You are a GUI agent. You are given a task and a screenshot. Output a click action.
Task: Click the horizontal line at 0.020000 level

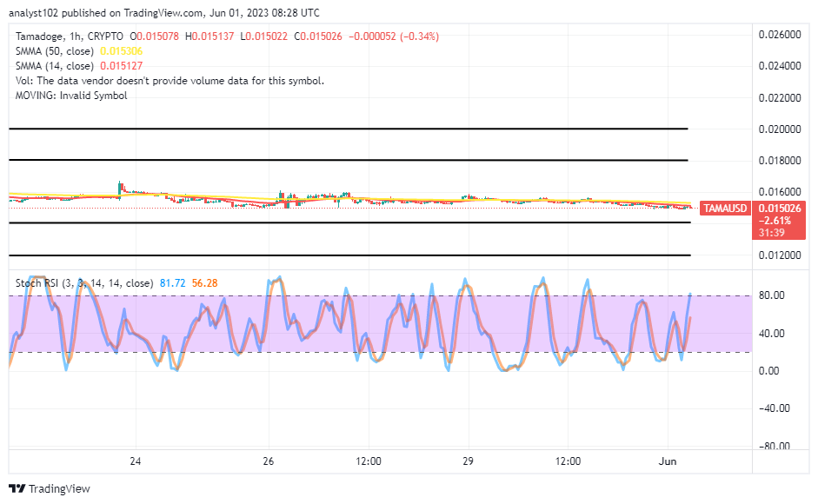(x=349, y=129)
